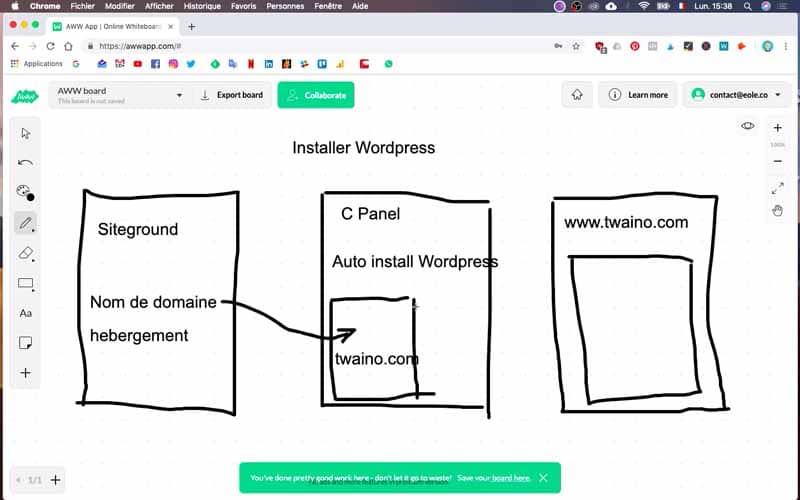Click the green Collaborate button
The image size is (800, 500).
click(x=316, y=95)
